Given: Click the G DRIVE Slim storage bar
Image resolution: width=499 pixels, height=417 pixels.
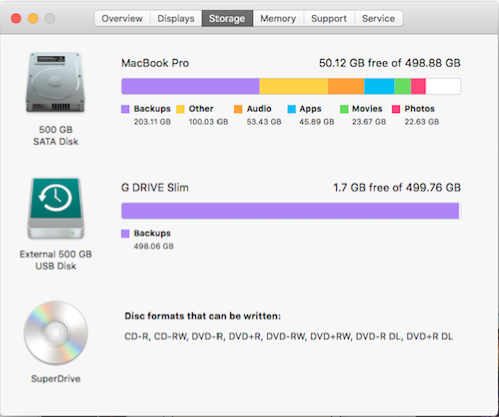Looking at the screenshot, I should 291,211.
